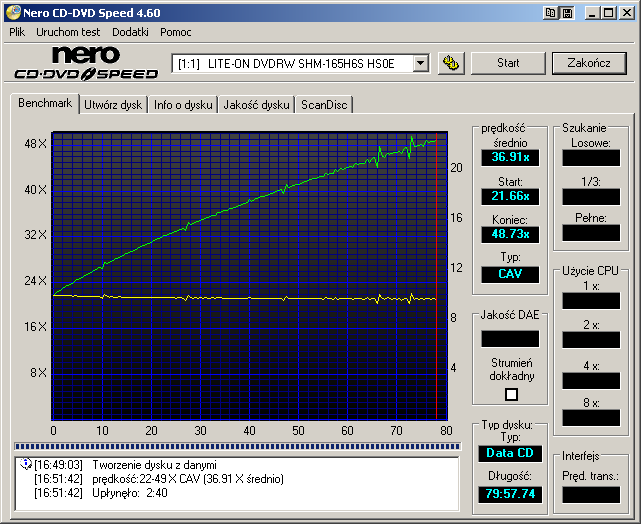Open the Dodatki menu

[x=130, y=32]
